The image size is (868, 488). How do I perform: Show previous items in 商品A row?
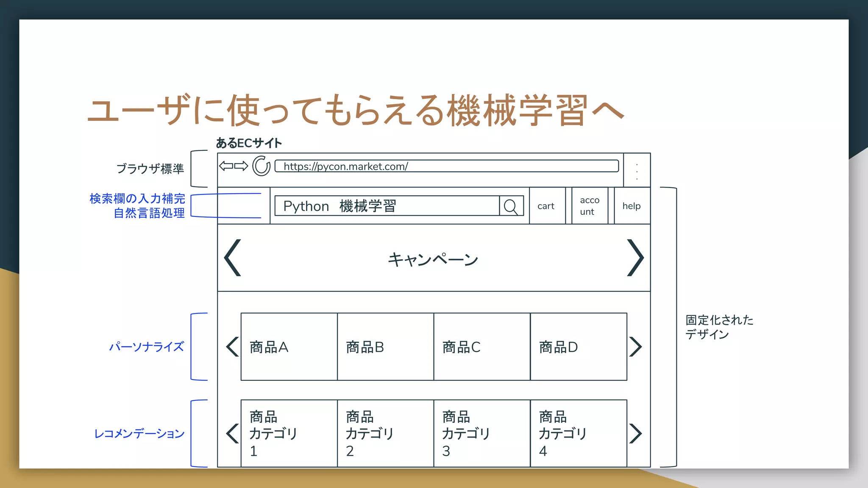point(232,347)
